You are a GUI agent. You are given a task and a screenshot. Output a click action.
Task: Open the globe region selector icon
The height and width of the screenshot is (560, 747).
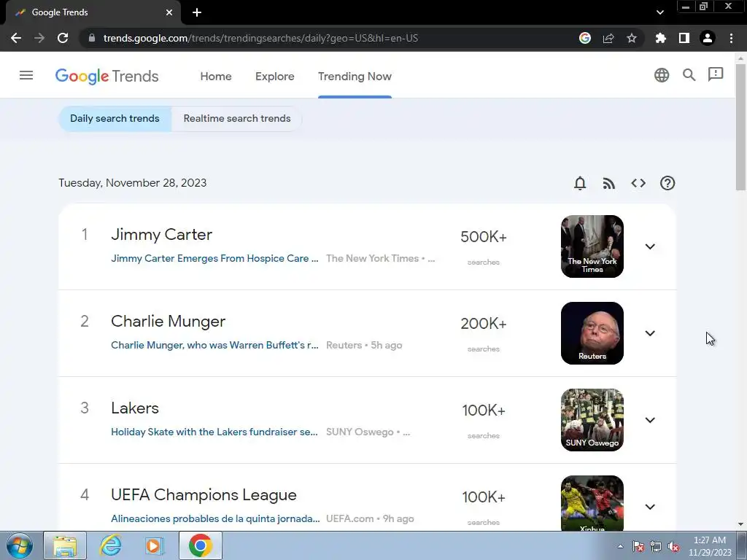click(x=662, y=75)
